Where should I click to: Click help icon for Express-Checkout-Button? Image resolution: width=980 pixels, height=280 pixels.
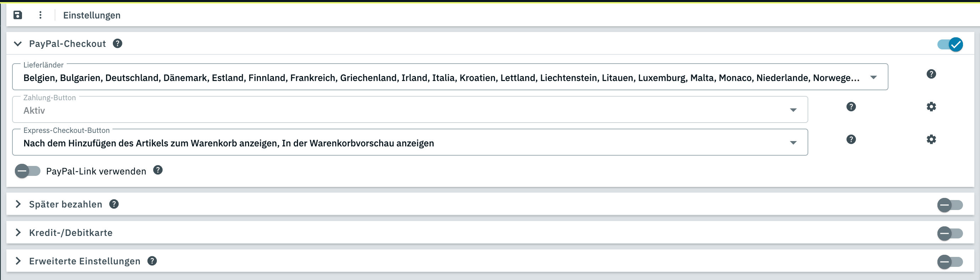click(x=851, y=139)
